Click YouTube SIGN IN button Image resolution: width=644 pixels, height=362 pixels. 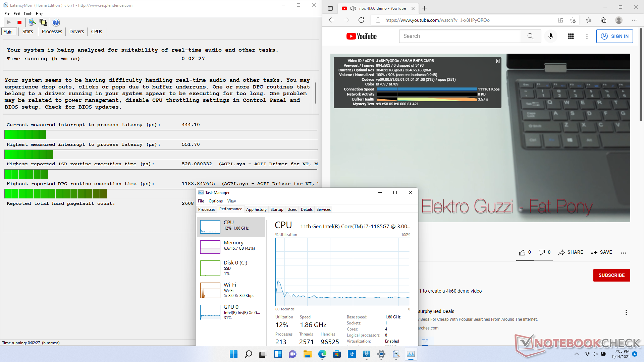click(614, 36)
